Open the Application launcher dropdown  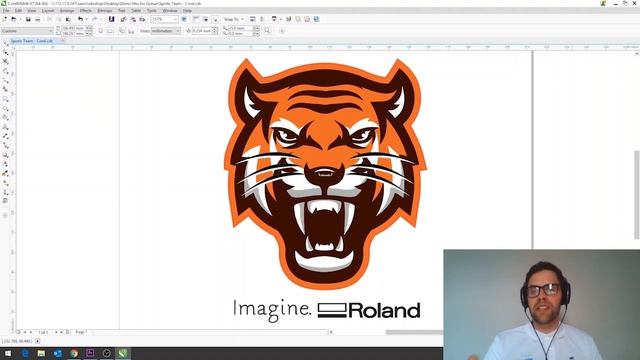click(x=280, y=19)
